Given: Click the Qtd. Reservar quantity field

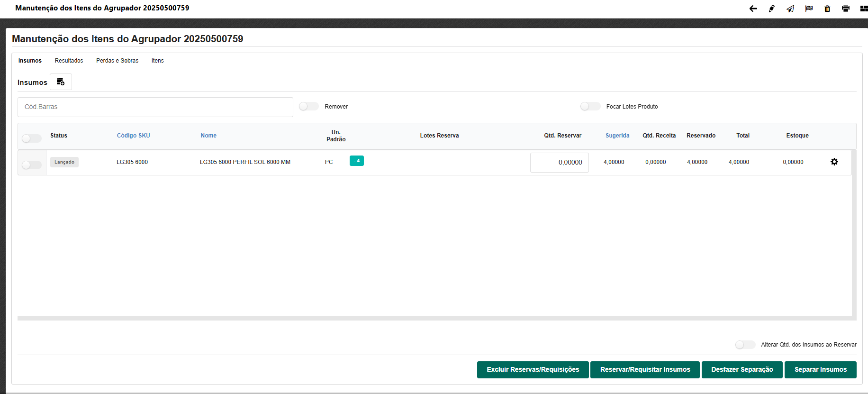Looking at the screenshot, I should [559, 163].
